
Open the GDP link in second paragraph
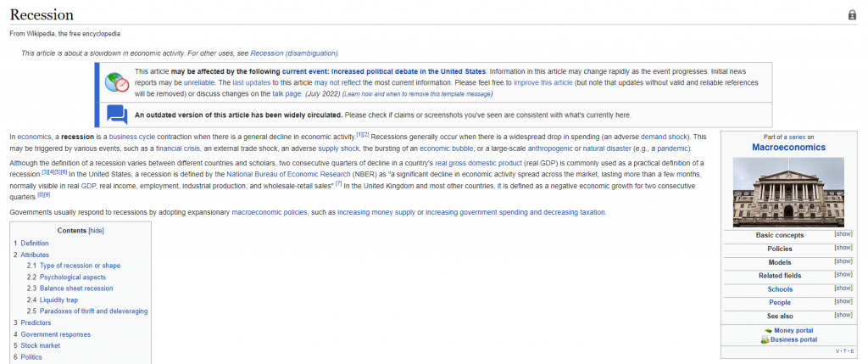tap(88, 186)
